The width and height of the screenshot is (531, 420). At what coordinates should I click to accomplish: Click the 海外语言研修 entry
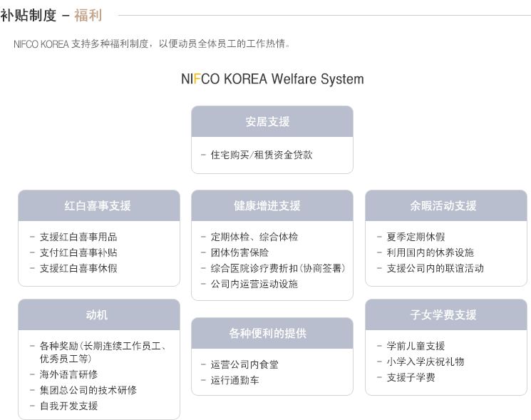point(68,374)
